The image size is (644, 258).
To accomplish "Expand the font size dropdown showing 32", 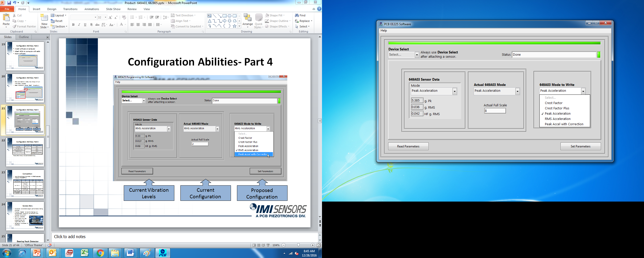I will (106, 17).
